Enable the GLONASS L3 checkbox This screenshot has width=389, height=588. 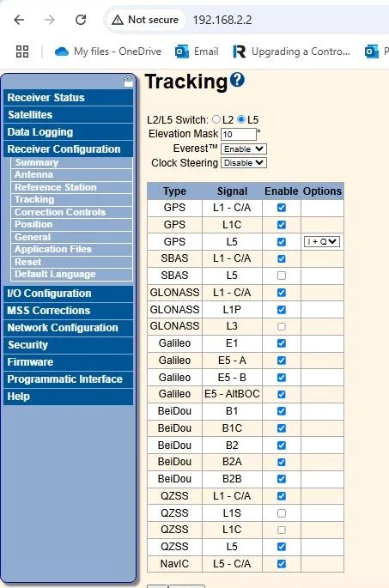click(282, 327)
